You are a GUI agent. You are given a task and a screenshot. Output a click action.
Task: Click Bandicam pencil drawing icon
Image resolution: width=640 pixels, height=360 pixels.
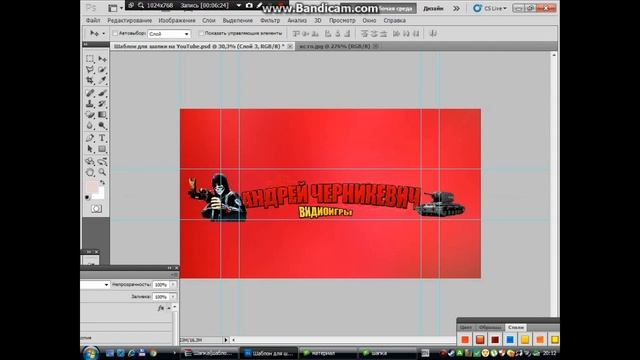[259, 5]
